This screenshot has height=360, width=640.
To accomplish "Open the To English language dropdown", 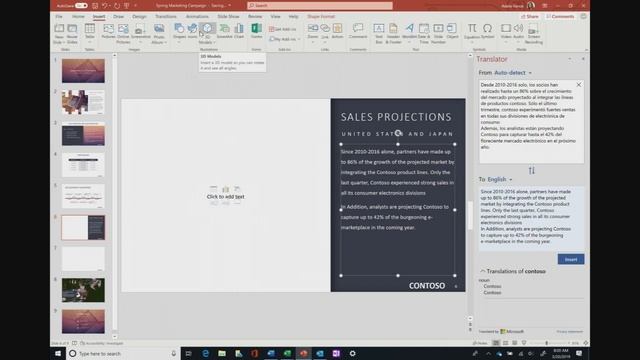I will click(500, 179).
